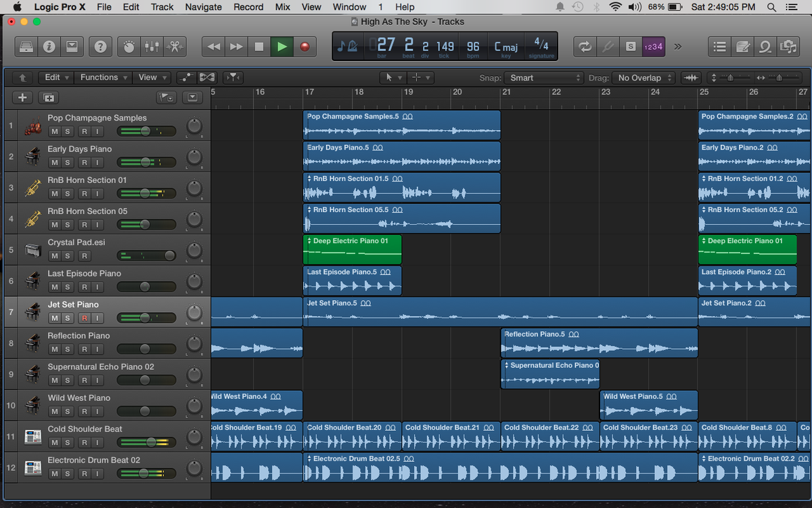This screenshot has height=508, width=812.
Task: Open the File menu
Action: pyautogui.click(x=104, y=7)
